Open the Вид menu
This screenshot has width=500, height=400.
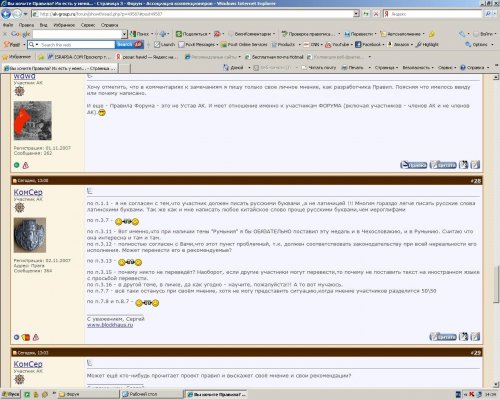click(x=44, y=25)
